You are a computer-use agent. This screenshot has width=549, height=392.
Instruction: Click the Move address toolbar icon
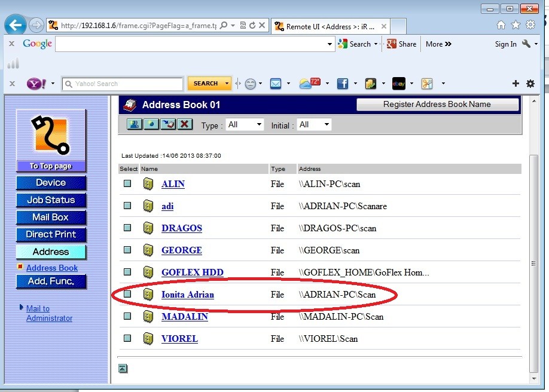[168, 124]
